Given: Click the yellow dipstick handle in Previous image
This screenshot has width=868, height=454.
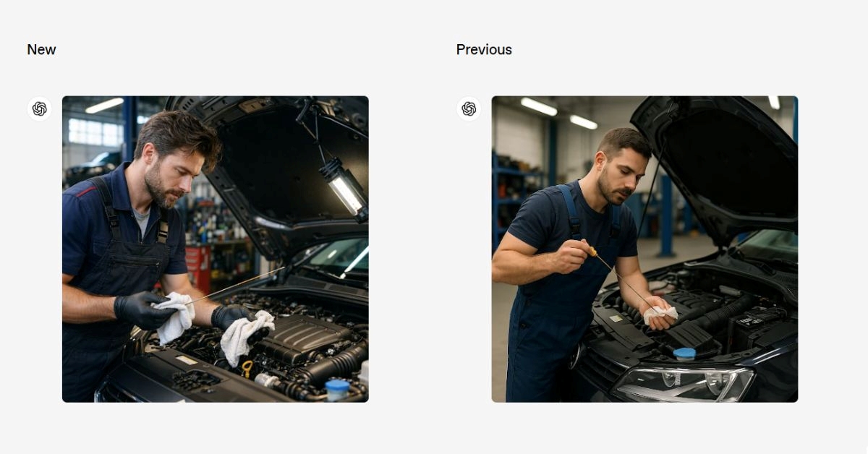Looking at the screenshot, I should pyautogui.click(x=592, y=252).
